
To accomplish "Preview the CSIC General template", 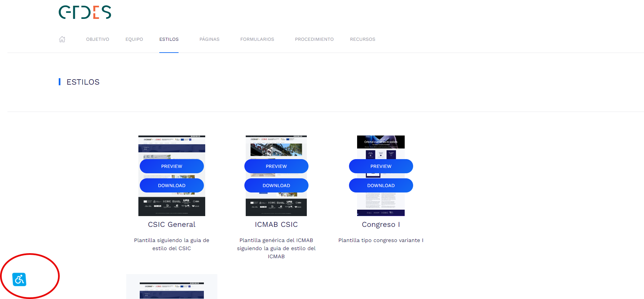I will [x=171, y=166].
